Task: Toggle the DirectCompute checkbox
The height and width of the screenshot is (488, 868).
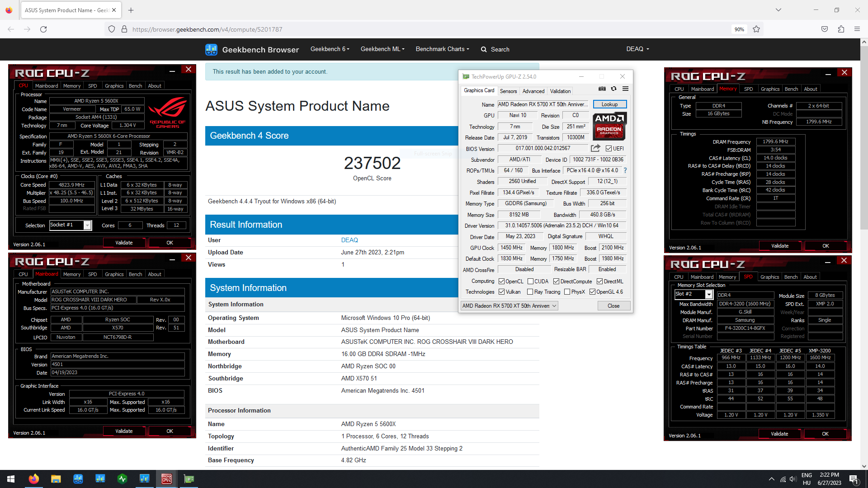Action: [x=556, y=282]
